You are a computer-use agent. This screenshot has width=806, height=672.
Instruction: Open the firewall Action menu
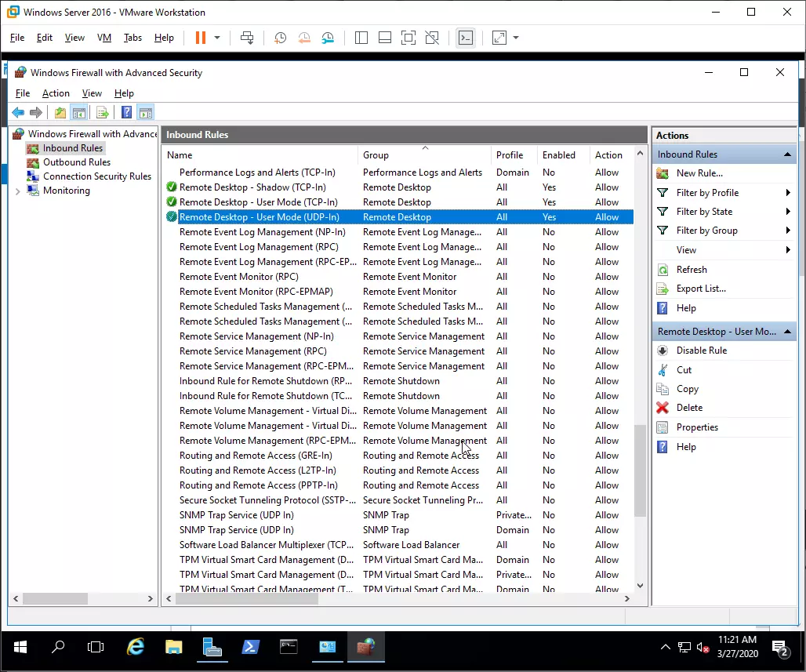(x=56, y=93)
